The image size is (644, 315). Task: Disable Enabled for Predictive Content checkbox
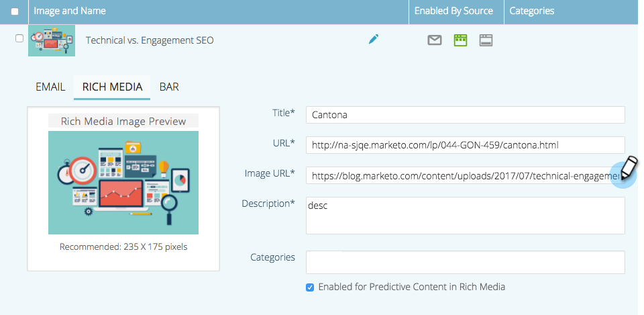[x=310, y=287]
